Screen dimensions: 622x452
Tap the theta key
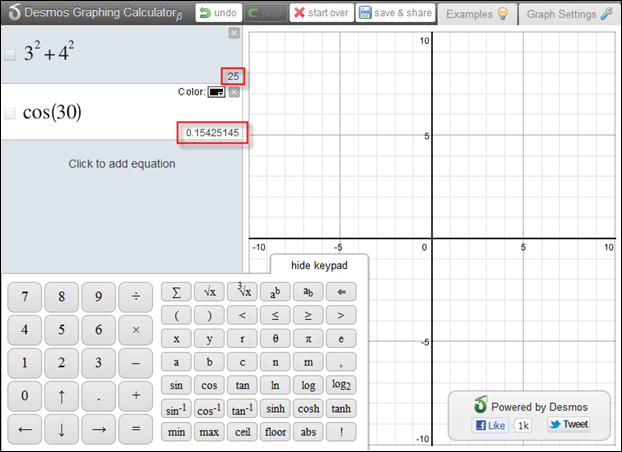pyautogui.click(x=275, y=339)
